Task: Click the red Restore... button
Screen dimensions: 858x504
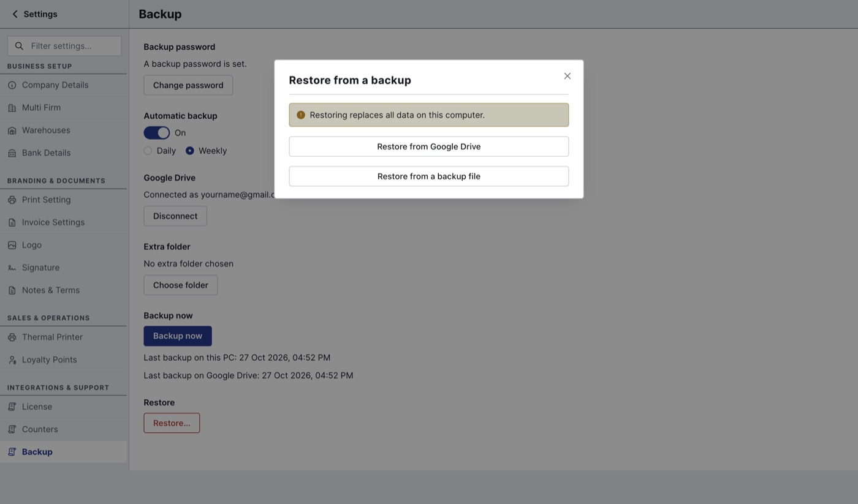Action: [x=172, y=423]
